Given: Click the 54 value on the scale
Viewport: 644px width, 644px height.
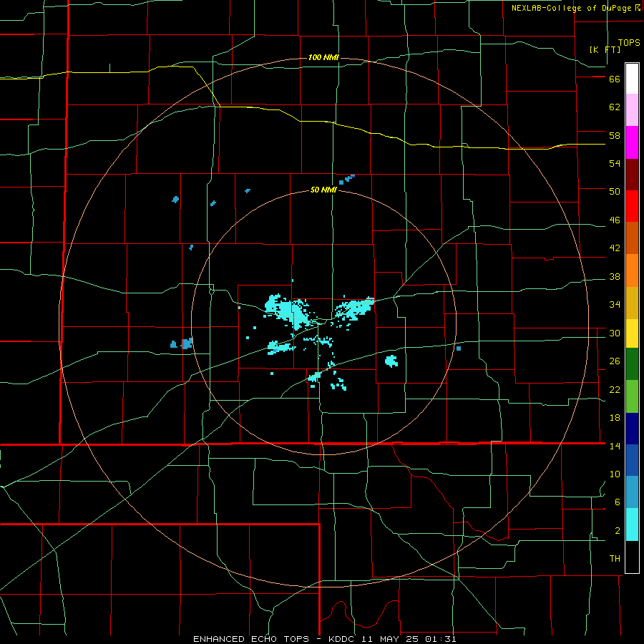Looking at the screenshot, I should click(615, 163).
